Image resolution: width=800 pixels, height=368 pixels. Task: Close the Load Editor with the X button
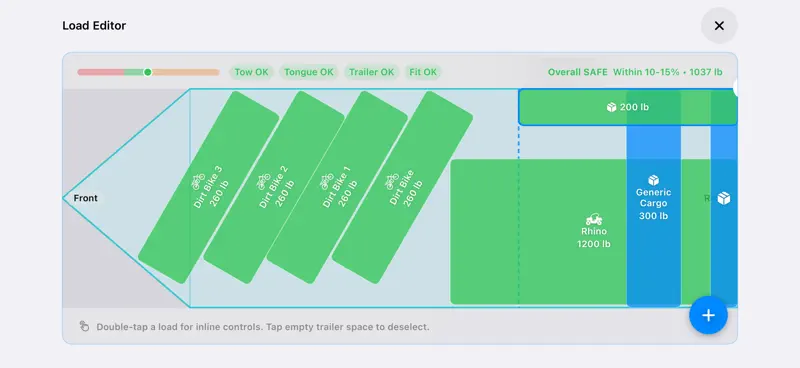719,26
